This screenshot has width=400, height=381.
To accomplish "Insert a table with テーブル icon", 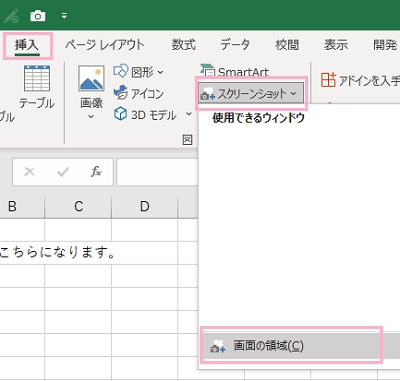I will point(37,87).
